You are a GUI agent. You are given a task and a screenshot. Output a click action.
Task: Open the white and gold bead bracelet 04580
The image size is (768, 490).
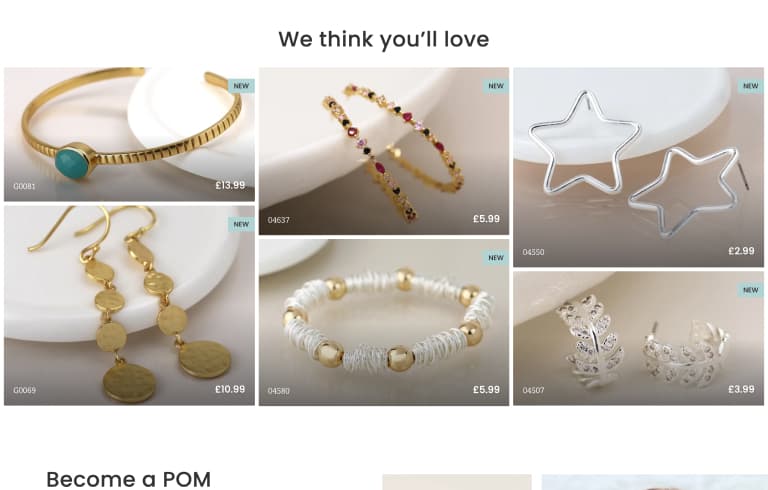click(384, 322)
